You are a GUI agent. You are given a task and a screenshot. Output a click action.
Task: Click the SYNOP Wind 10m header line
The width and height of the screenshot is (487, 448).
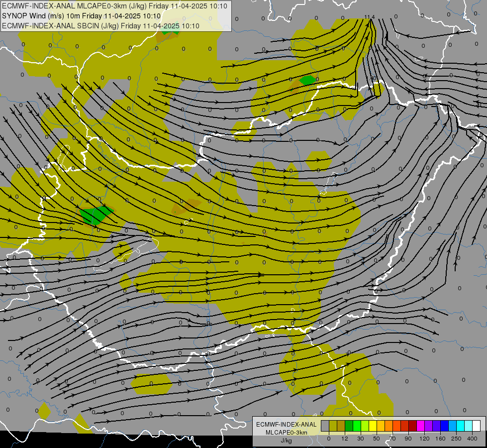click(x=82, y=16)
